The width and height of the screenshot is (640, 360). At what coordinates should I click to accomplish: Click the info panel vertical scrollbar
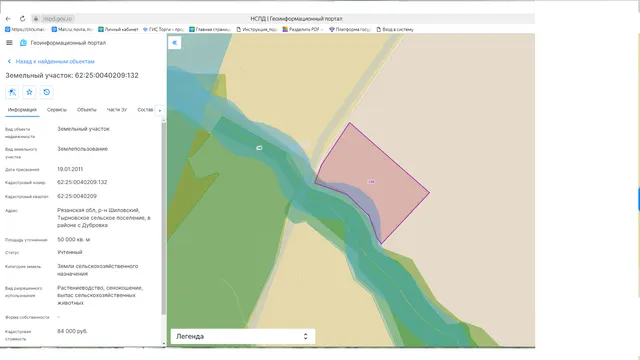(x=164, y=218)
